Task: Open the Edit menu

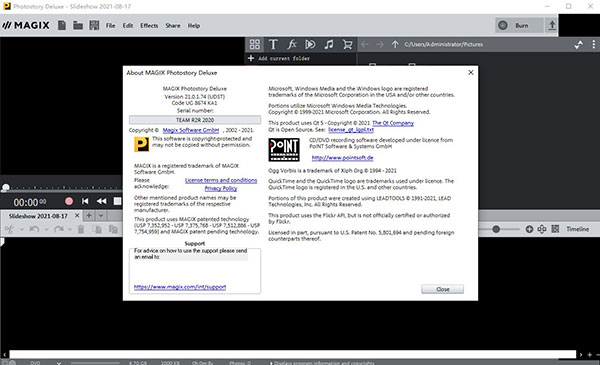Action: (x=128, y=26)
